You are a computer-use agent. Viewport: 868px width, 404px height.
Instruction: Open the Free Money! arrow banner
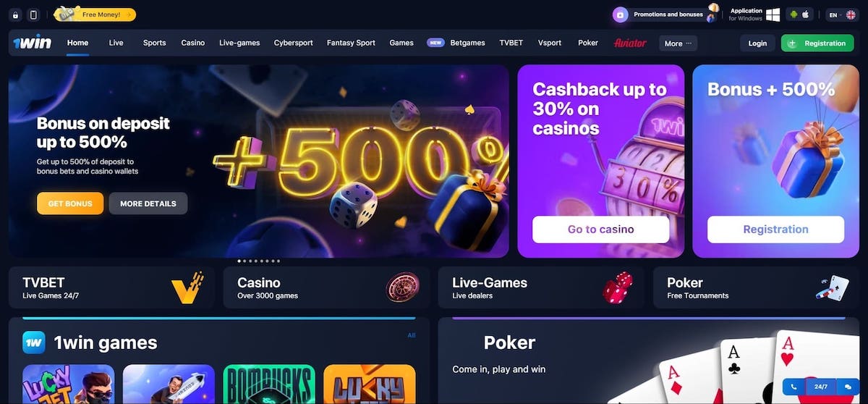point(95,14)
